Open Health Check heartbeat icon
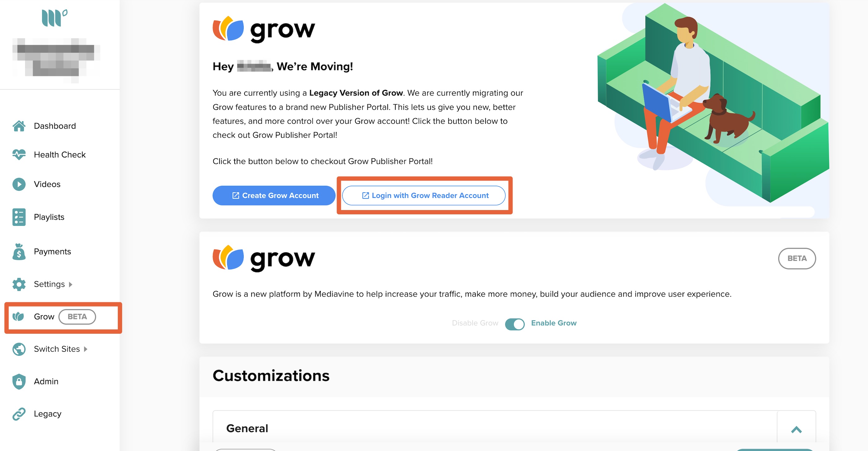This screenshot has height=451, width=868. 19,154
